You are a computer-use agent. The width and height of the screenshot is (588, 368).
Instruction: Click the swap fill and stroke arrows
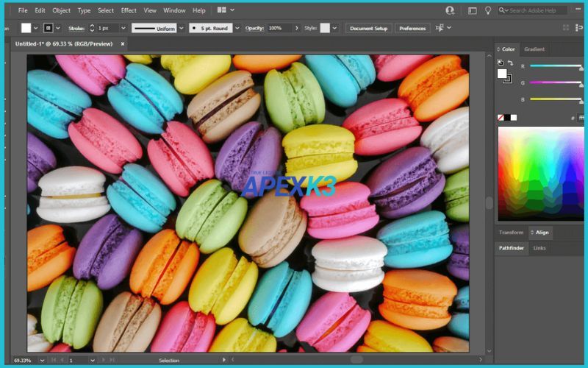(x=510, y=63)
